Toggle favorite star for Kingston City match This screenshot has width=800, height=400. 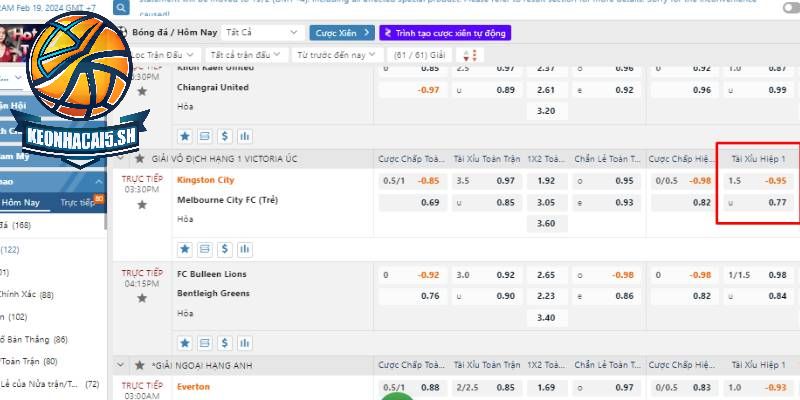click(142, 205)
